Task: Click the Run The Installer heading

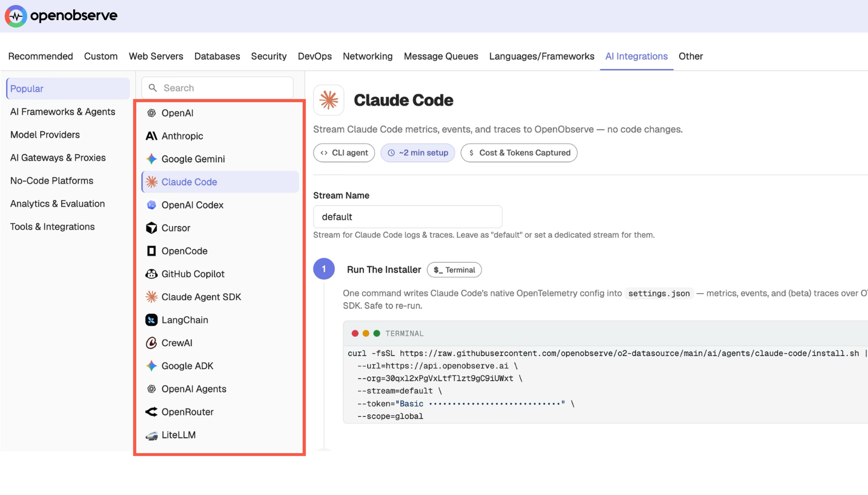Action: click(384, 270)
